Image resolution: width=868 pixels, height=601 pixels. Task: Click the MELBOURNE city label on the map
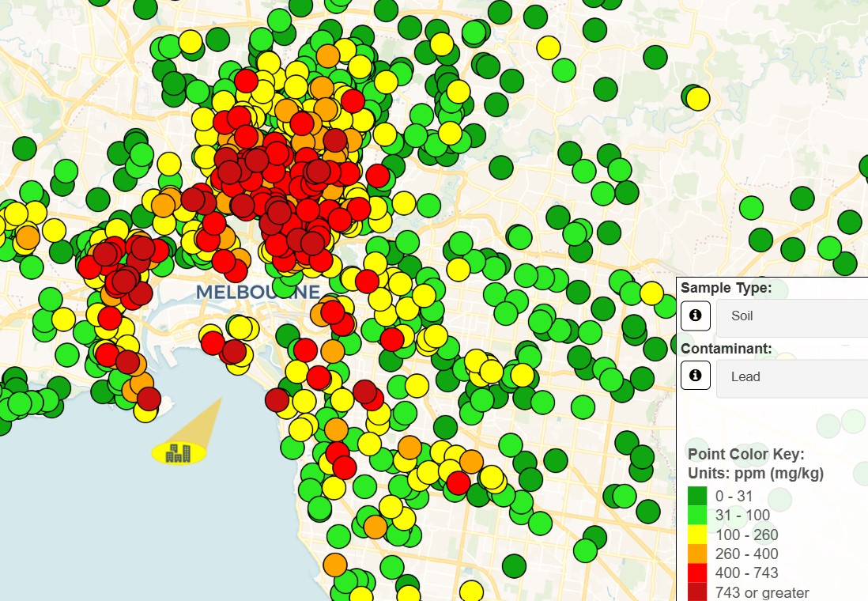pyautogui.click(x=259, y=291)
